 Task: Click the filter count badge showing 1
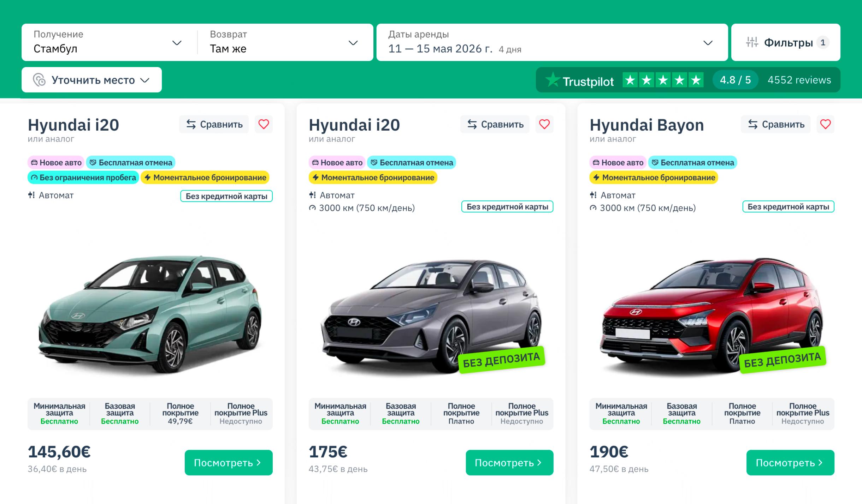pos(823,42)
